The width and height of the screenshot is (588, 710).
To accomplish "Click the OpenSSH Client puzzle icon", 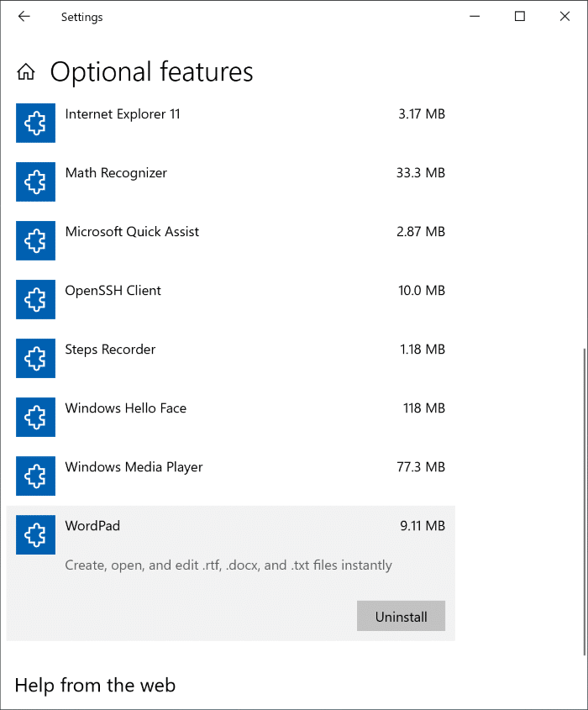I will click(x=36, y=299).
